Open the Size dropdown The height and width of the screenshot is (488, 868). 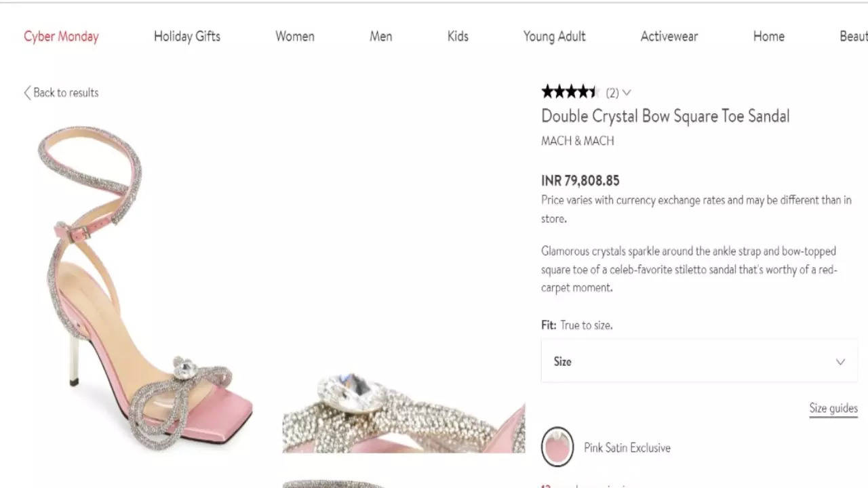point(698,361)
